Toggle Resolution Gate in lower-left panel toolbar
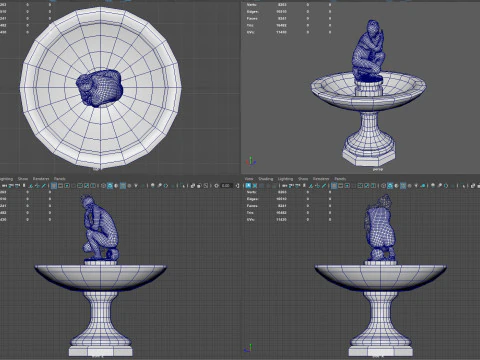 [67, 186]
